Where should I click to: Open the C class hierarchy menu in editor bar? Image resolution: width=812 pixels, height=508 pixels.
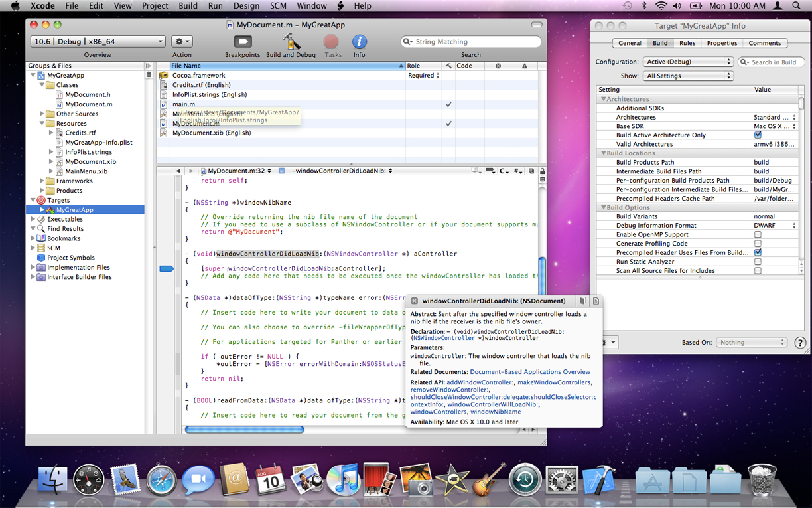[x=505, y=171]
